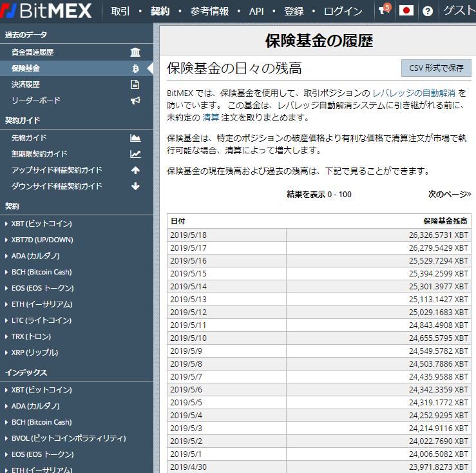Select the 25,394.2599 XBT balance cell
Image resolution: width=476 pixels, height=473 pixels.
(x=379, y=274)
